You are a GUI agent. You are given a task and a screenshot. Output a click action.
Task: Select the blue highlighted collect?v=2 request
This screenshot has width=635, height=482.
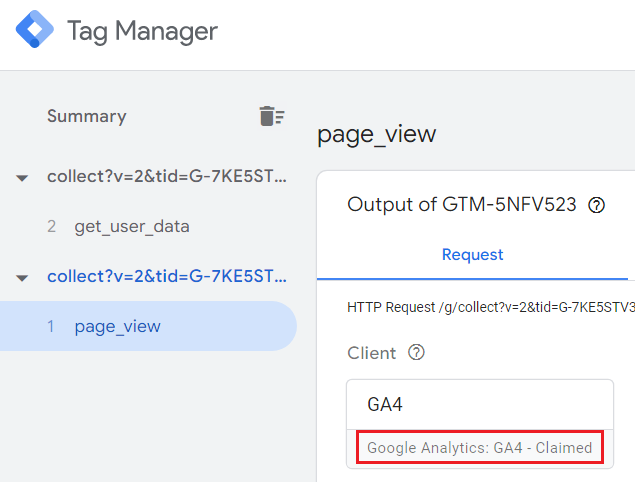click(167, 276)
